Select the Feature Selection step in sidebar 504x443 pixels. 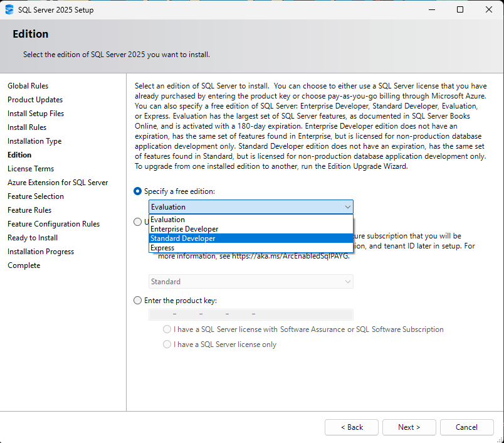coord(36,196)
